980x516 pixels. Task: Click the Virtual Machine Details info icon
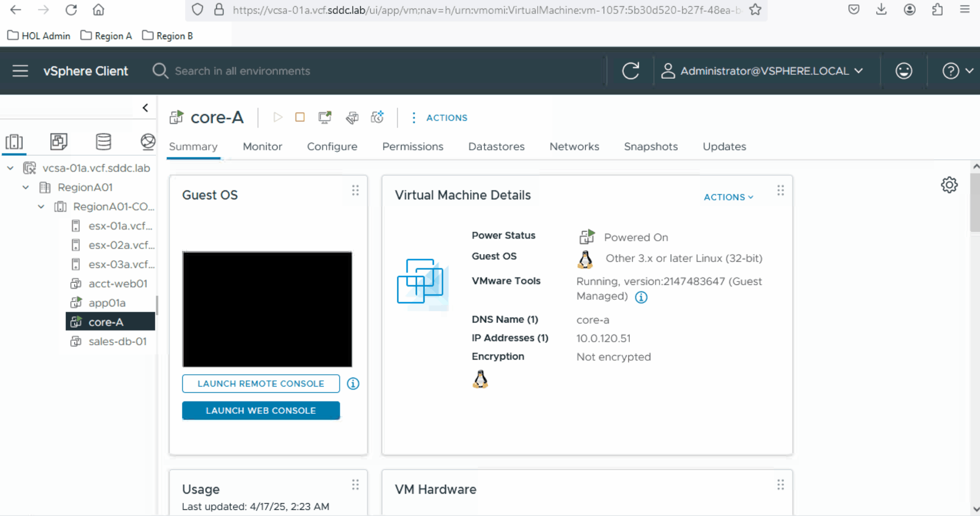click(x=640, y=297)
